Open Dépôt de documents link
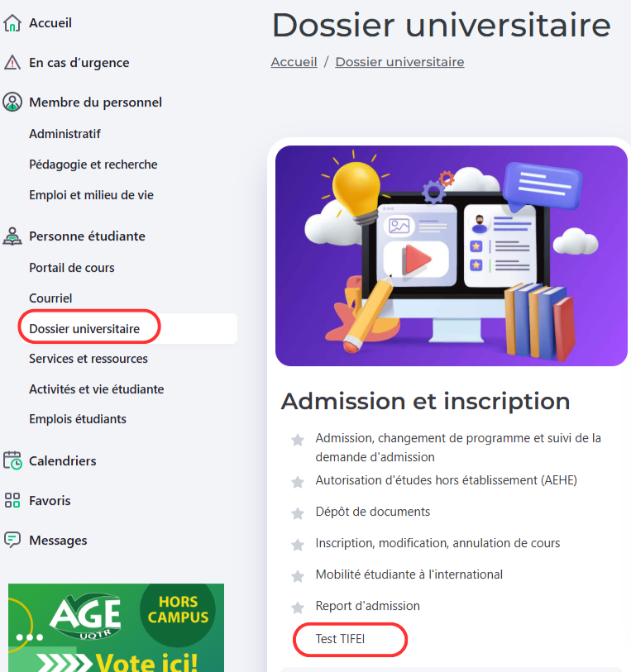 tap(372, 512)
